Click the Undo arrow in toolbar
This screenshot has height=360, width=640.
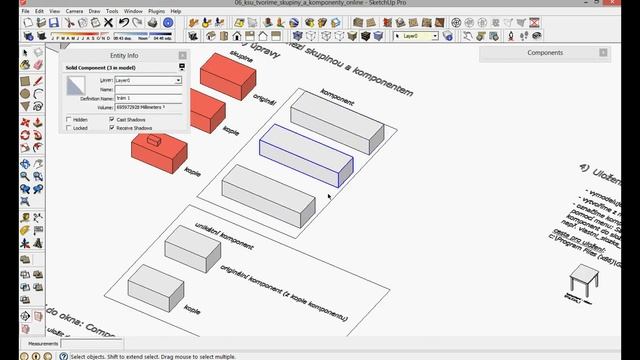coord(124,23)
